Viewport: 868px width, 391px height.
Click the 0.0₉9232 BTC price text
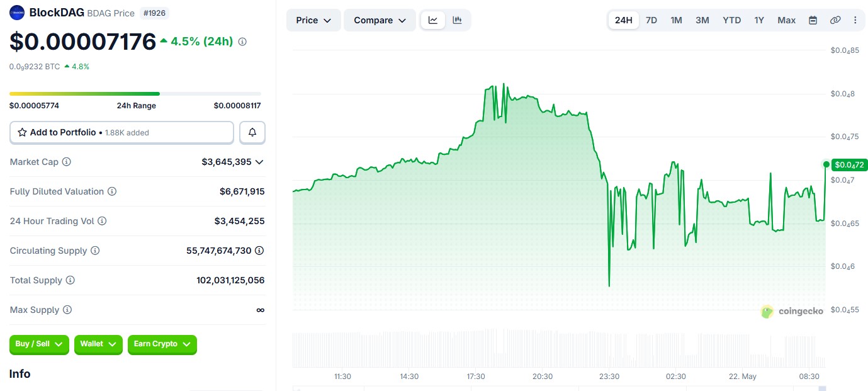tap(35, 66)
